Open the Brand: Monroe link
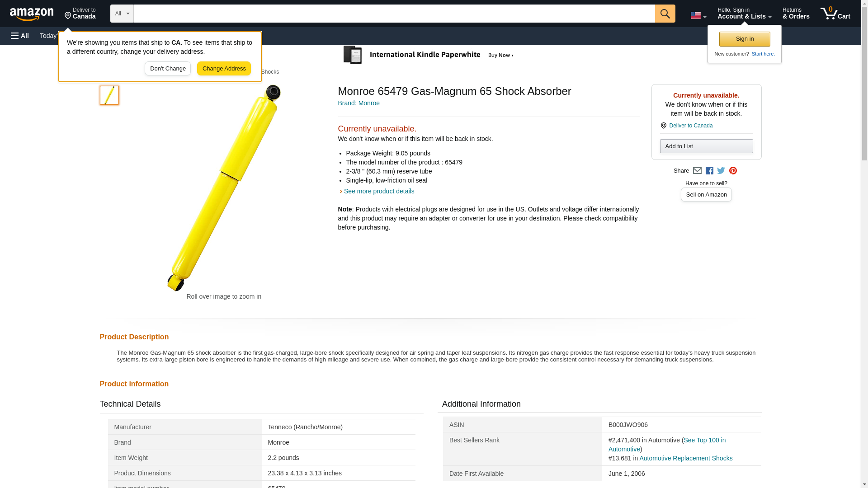The width and height of the screenshot is (868, 488). [359, 103]
